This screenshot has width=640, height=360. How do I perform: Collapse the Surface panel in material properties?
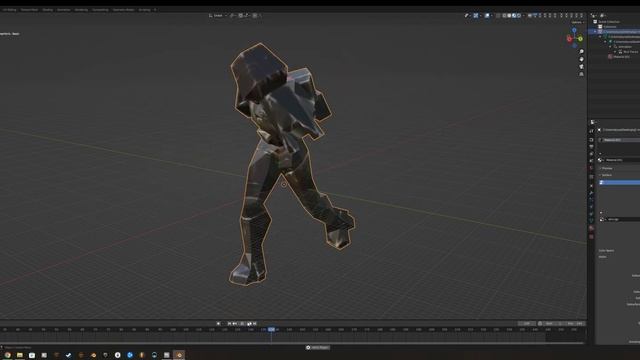(x=606, y=175)
